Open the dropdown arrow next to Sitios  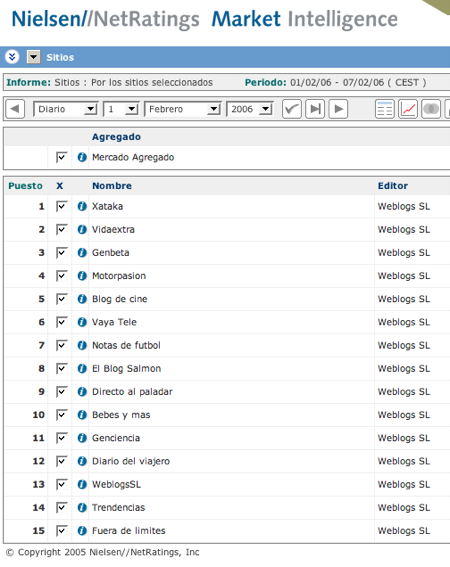pos(34,57)
